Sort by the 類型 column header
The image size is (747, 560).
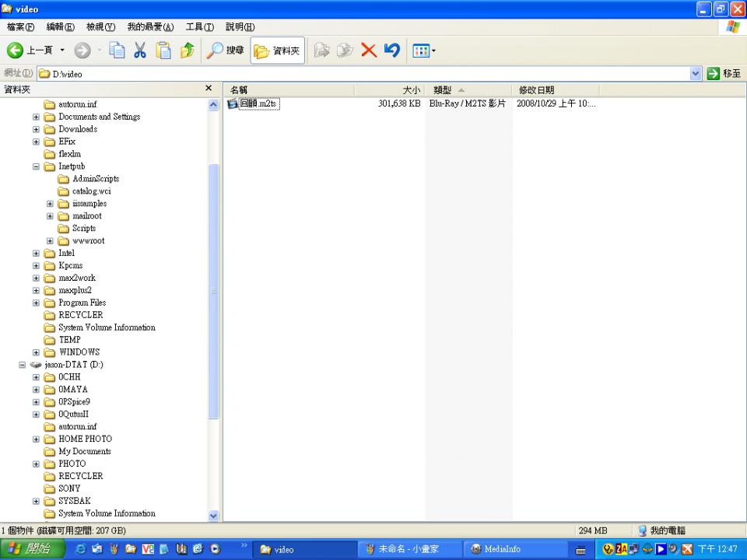pyautogui.click(x=468, y=90)
